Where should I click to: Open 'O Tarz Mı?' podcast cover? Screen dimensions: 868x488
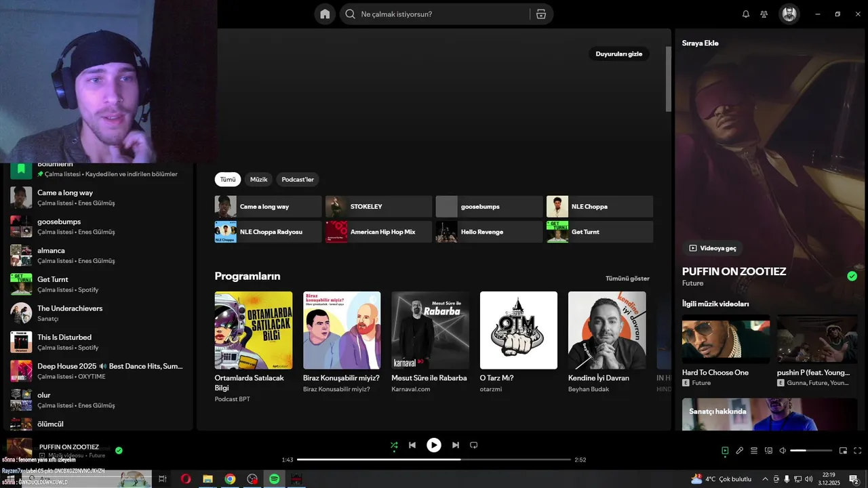(519, 330)
